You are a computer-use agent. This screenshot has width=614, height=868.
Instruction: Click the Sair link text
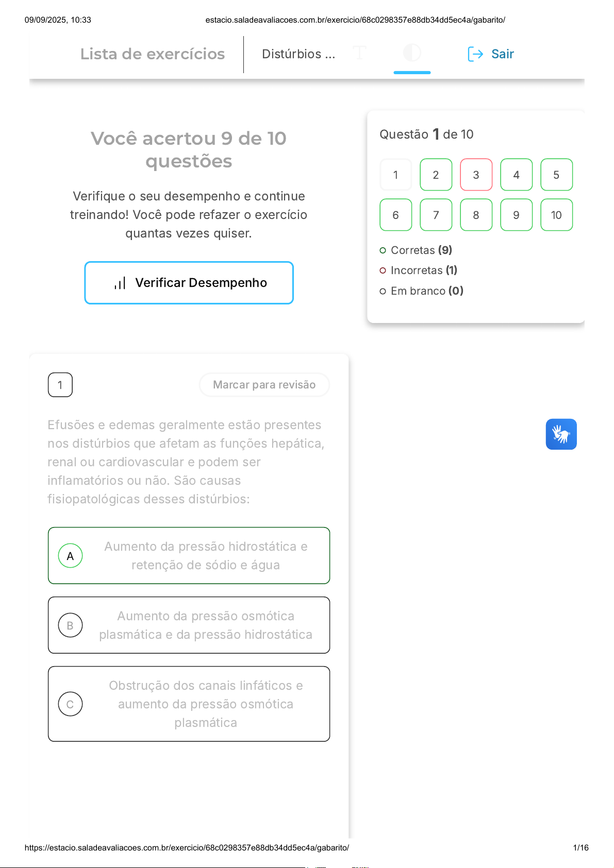pos(502,54)
